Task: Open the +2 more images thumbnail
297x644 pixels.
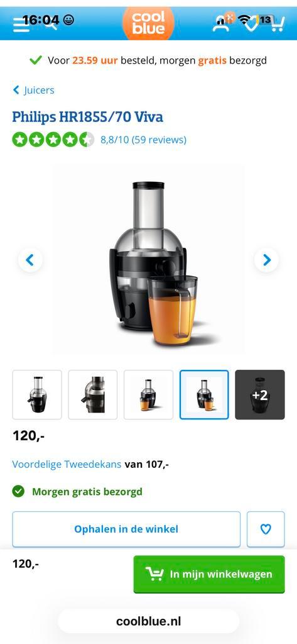Action: (260, 395)
